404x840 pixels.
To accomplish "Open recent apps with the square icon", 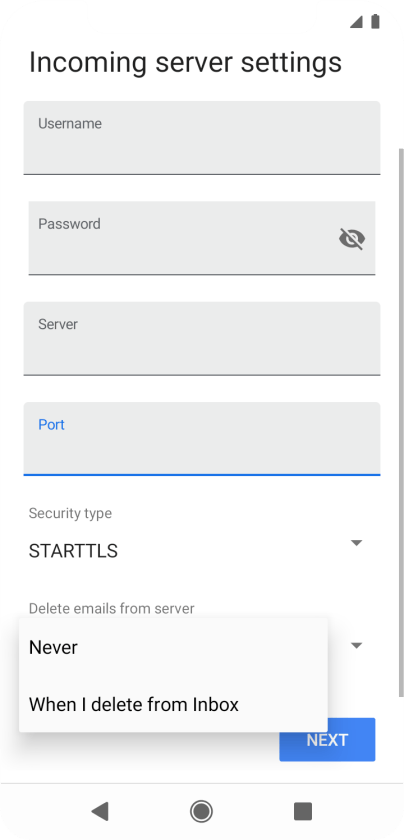I will tap(303, 811).
